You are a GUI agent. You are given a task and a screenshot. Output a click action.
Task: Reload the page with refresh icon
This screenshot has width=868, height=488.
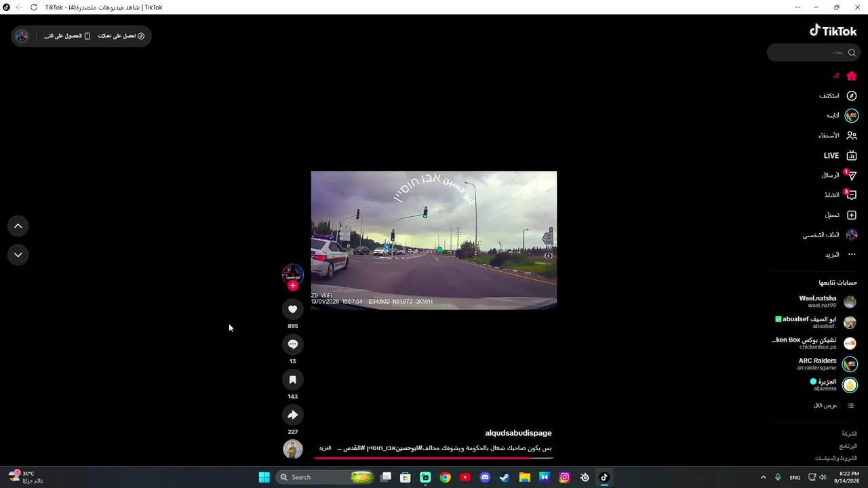pos(34,7)
